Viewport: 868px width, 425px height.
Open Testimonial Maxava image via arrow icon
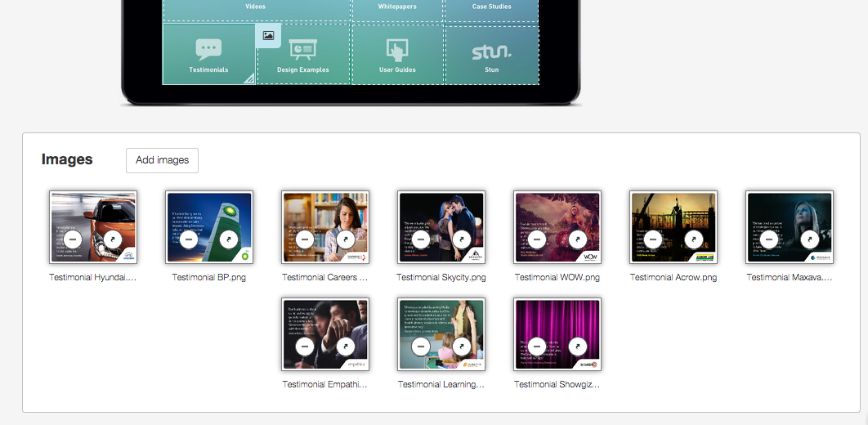[x=810, y=239]
